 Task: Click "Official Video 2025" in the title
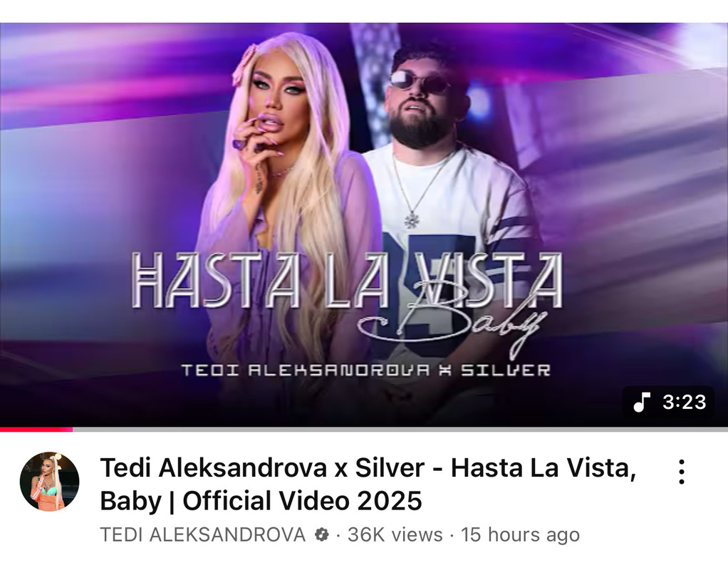pyautogui.click(x=302, y=501)
